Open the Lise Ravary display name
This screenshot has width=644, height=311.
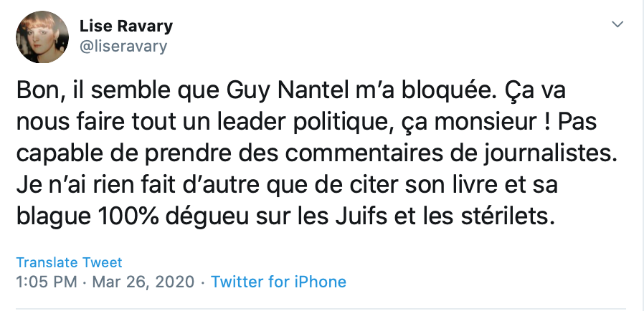point(125,27)
